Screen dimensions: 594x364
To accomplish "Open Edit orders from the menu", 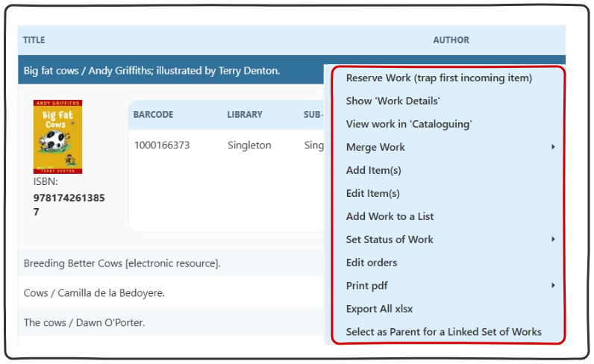I will tap(371, 263).
